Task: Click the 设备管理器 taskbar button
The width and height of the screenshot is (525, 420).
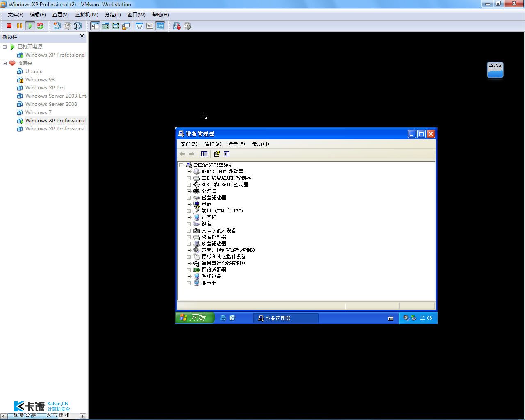Action: (x=286, y=318)
